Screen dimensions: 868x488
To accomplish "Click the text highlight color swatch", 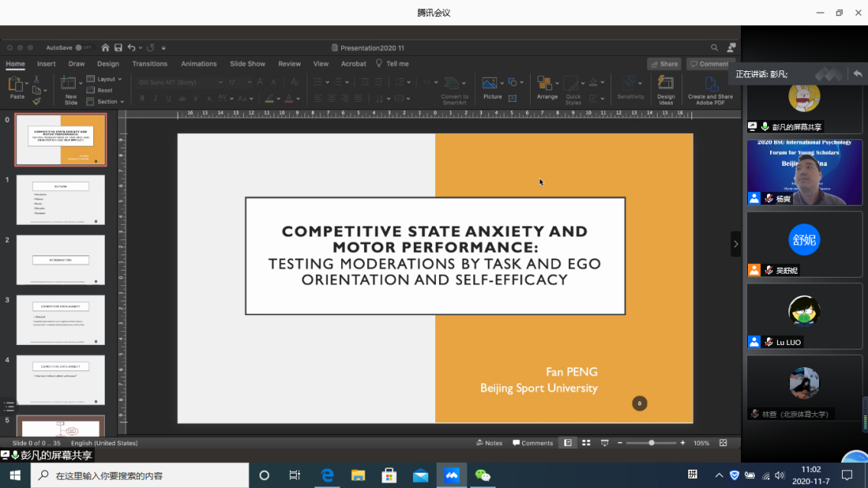I will tap(269, 99).
